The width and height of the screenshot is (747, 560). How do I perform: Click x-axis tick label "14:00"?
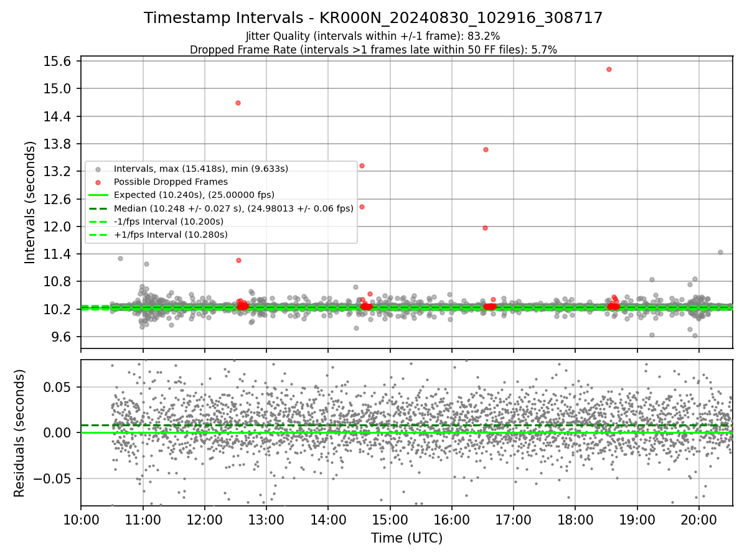pos(328,520)
